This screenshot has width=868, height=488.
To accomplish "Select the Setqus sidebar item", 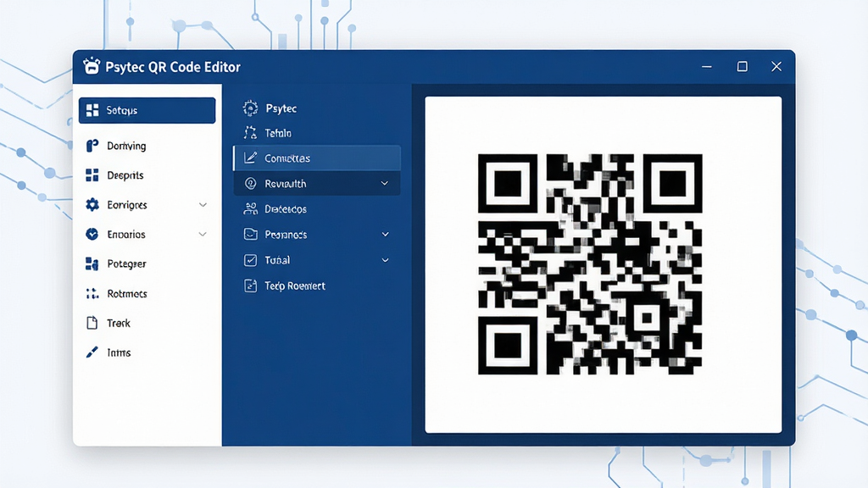I will click(x=147, y=110).
